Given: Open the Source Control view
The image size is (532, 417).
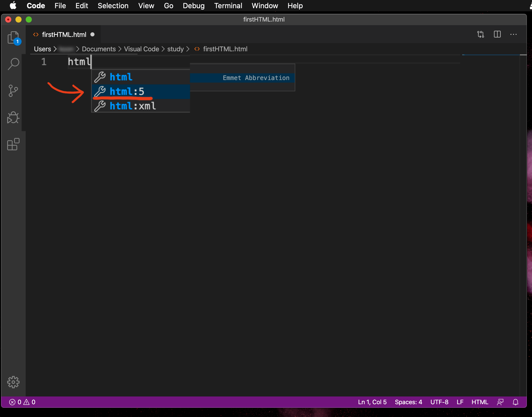Looking at the screenshot, I should click(x=13, y=91).
